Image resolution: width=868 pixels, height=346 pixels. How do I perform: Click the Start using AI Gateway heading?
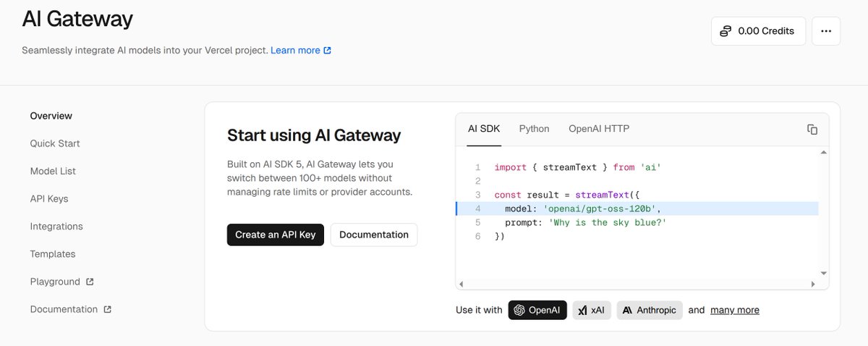(x=314, y=135)
